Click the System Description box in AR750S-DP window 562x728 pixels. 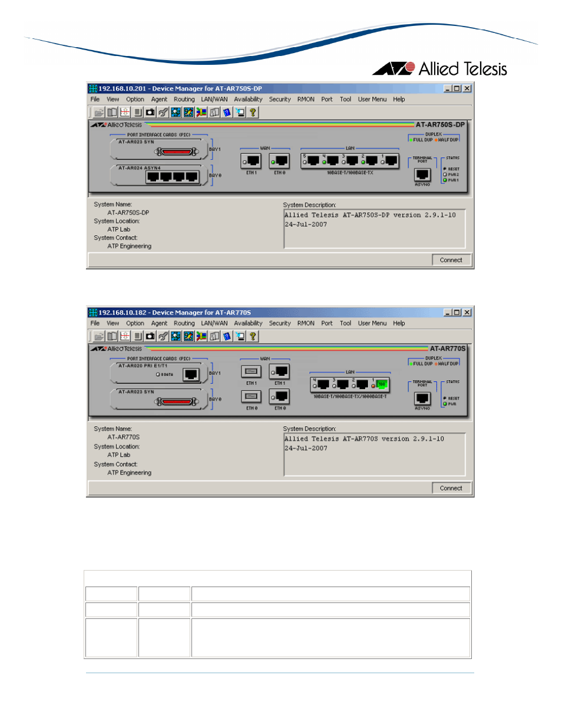(375, 229)
